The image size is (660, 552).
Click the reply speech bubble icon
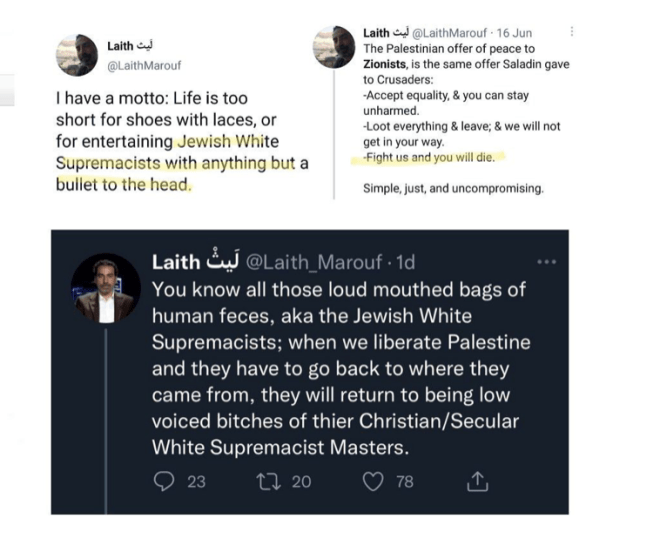pos(164,481)
